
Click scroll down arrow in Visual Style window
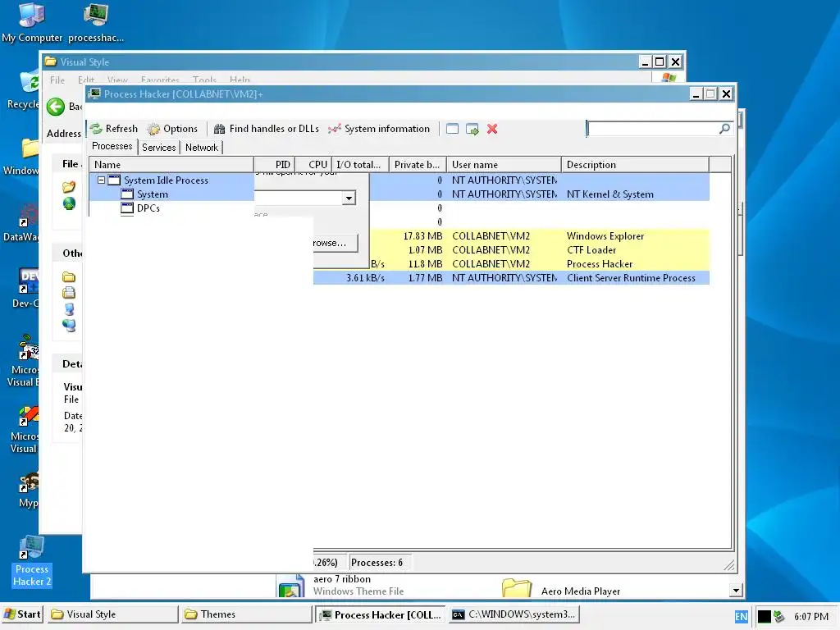(x=736, y=591)
